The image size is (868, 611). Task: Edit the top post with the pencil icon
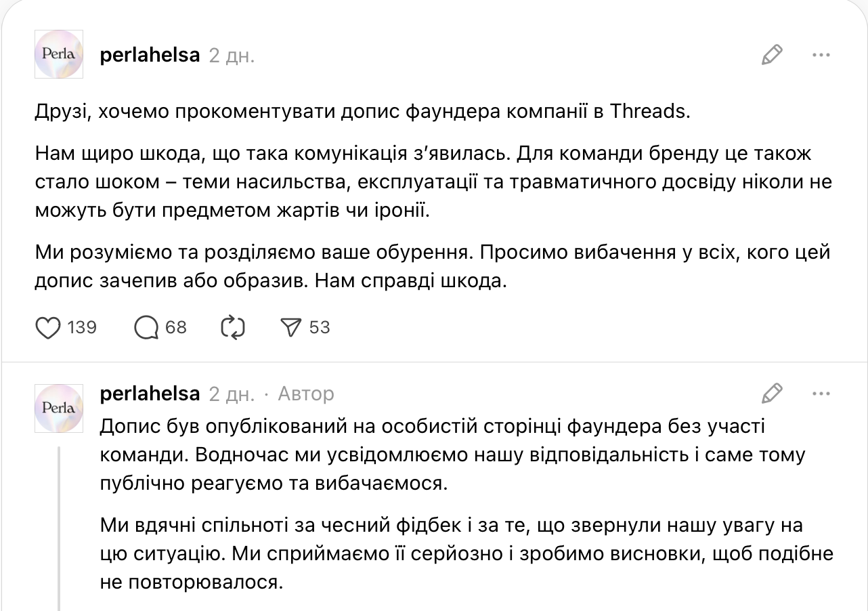pos(772,55)
